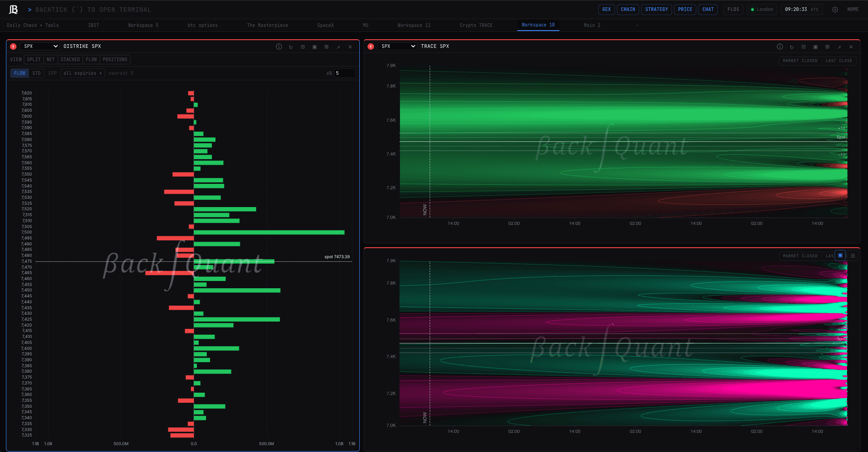This screenshot has height=452, width=868.
Task: Click the NOW marker in lower heatmap chart
Action: coord(425,417)
